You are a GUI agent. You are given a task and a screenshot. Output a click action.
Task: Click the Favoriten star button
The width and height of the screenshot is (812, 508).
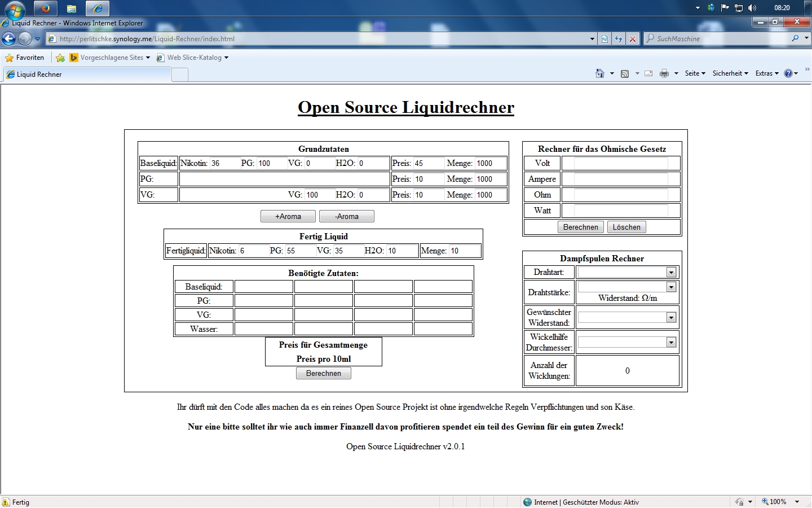(24, 58)
